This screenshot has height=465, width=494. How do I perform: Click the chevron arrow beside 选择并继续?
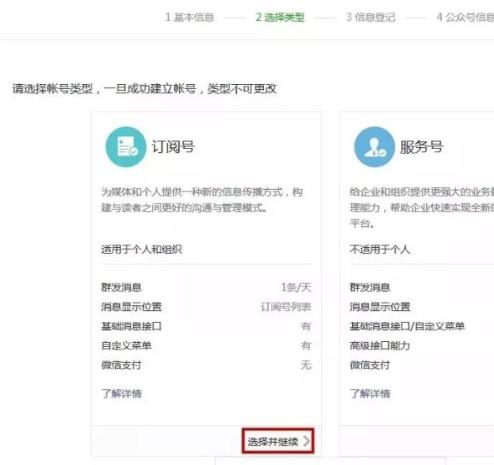[306, 441]
